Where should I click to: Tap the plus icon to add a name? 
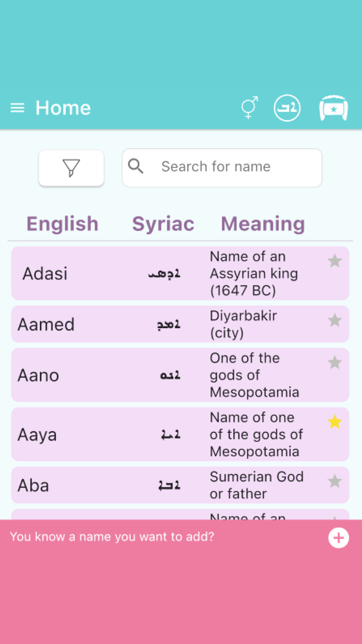(x=338, y=538)
